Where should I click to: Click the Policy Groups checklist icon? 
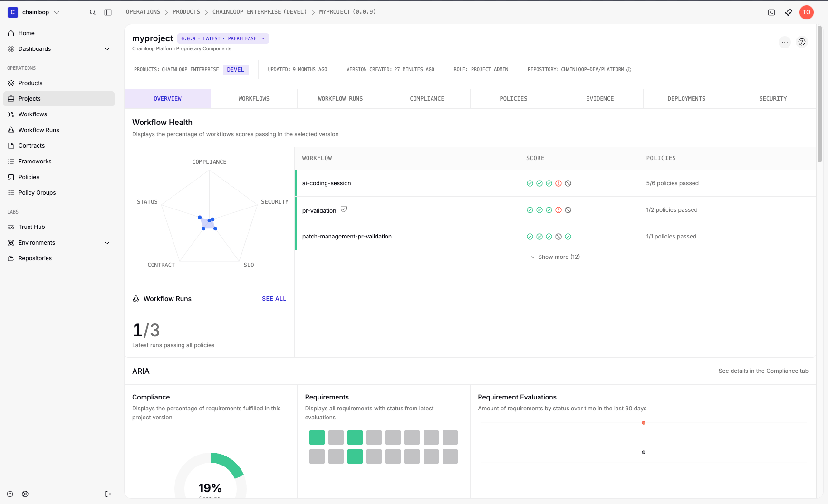pos(11,193)
